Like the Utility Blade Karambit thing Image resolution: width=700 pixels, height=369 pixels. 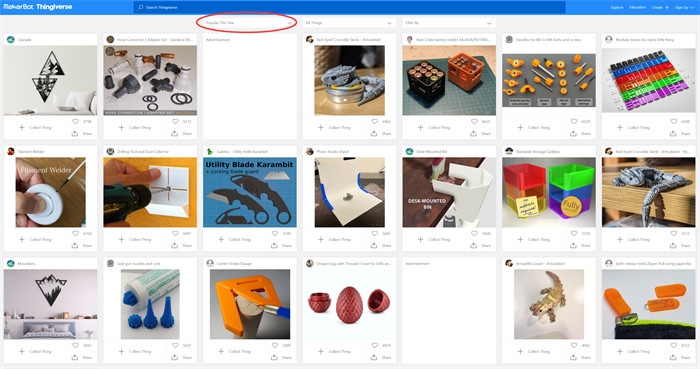coord(275,233)
